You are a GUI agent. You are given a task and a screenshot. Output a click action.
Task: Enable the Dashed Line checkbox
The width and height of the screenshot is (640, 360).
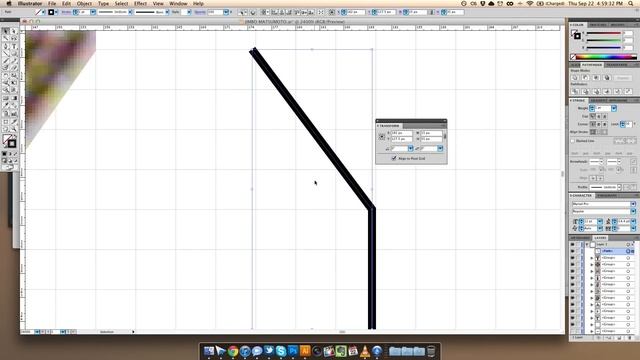coord(573,141)
